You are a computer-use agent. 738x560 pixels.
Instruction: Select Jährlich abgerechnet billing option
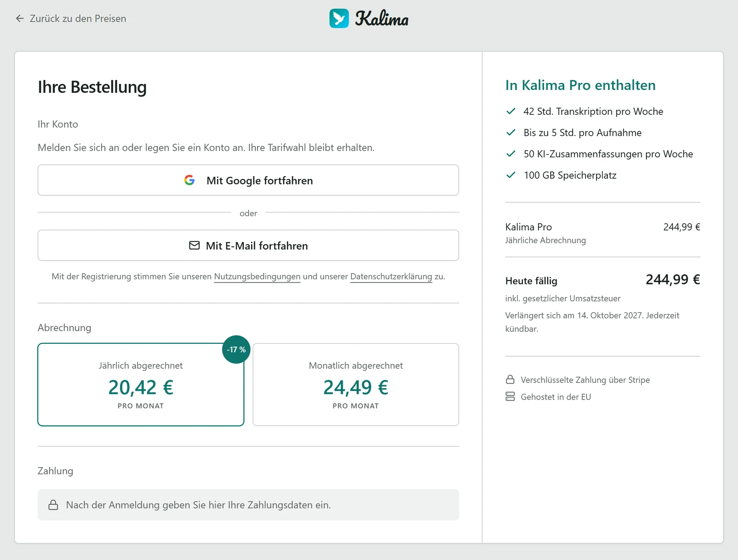[141, 384]
